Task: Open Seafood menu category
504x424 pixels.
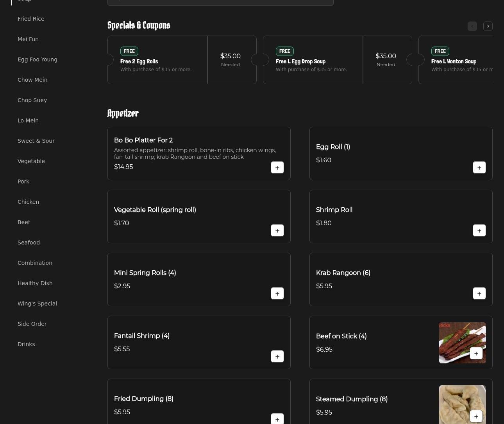Action: tap(29, 243)
